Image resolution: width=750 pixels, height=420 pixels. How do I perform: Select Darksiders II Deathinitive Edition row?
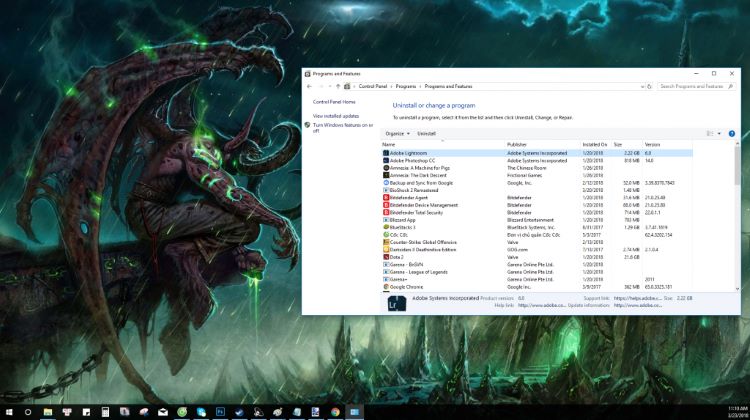(x=537, y=250)
